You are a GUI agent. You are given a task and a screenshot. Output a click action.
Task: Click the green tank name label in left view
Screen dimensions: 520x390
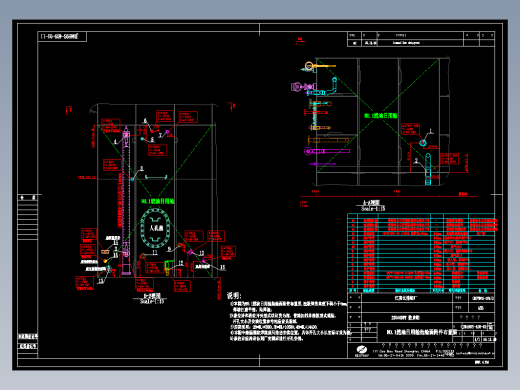tap(158, 201)
